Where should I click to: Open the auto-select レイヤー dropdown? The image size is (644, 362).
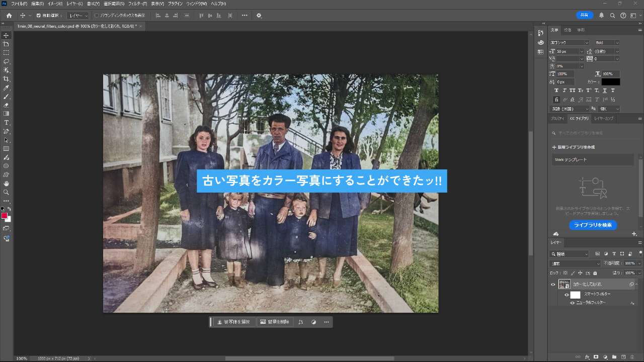pyautogui.click(x=78, y=16)
